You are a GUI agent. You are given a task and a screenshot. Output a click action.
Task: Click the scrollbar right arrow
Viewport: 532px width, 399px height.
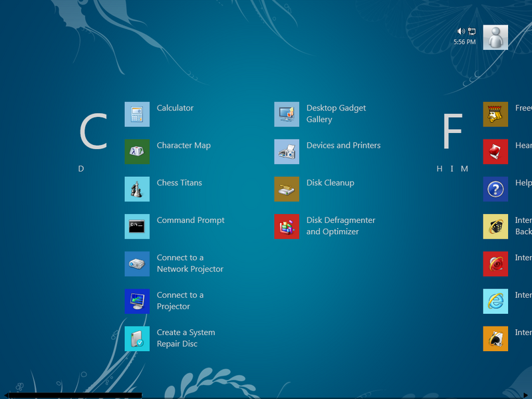[526, 395]
